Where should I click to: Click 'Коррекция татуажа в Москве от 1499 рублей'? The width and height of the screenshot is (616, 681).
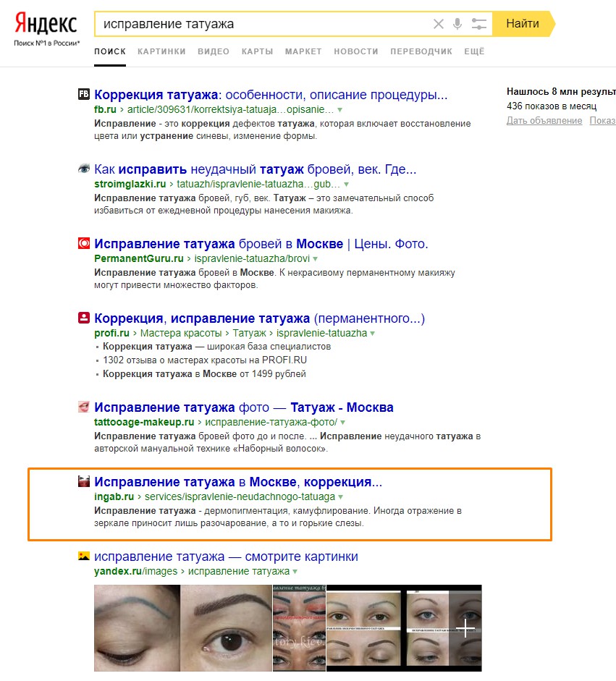coord(204,374)
